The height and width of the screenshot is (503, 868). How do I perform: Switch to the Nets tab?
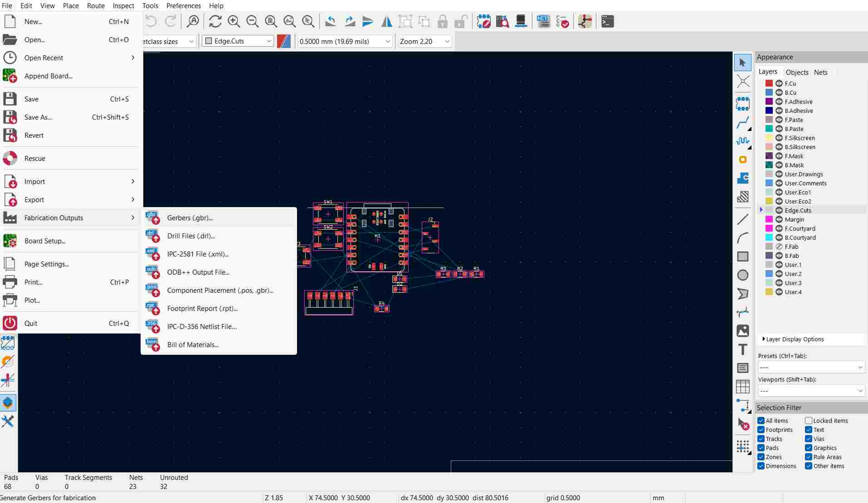coord(820,72)
